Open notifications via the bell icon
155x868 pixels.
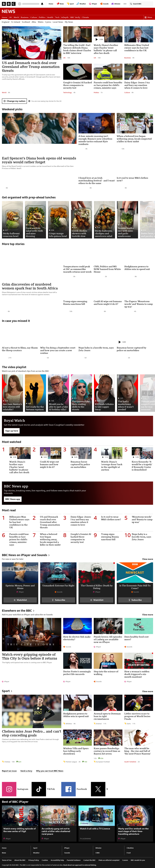coord(42,4)
